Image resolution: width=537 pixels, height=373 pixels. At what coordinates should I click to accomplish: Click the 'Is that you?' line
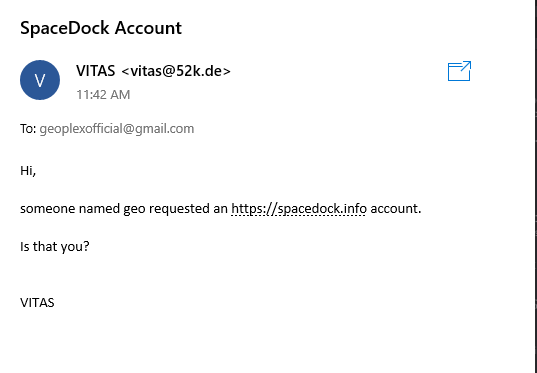pyautogui.click(x=55, y=247)
